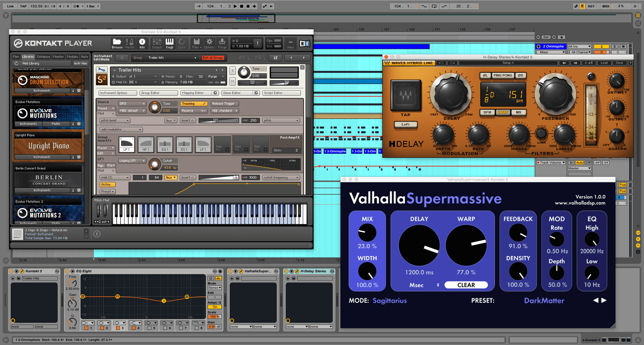Screen dimensions: 644x345
Task: Open the Options gear icon in Kontakt
Action: pyautogui.click(x=209, y=43)
